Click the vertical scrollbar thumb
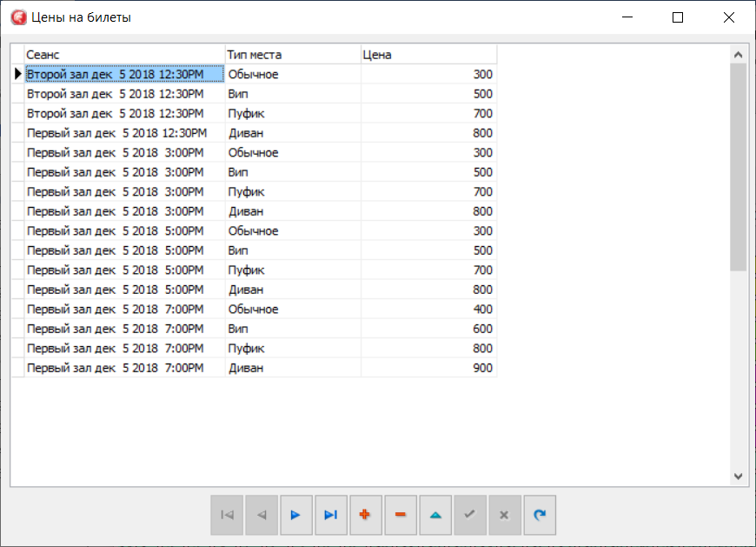The image size is (756, 547). [x=738, y=167]
